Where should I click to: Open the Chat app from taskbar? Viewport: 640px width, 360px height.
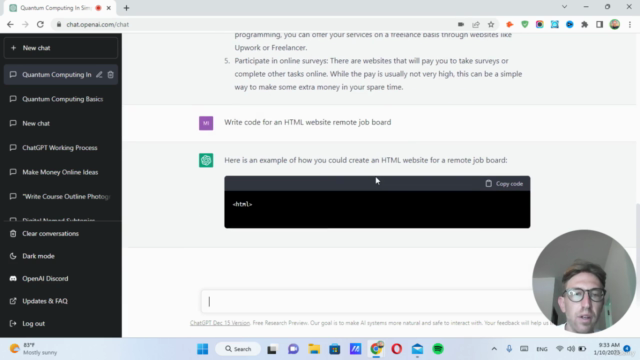(x=293, y=349)
